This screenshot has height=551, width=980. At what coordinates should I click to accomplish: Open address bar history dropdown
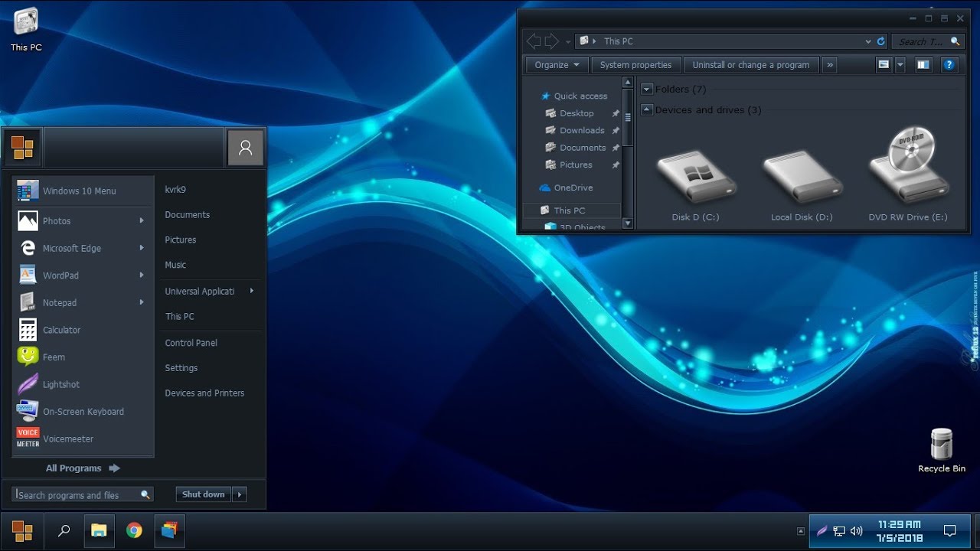coord(867,41)
